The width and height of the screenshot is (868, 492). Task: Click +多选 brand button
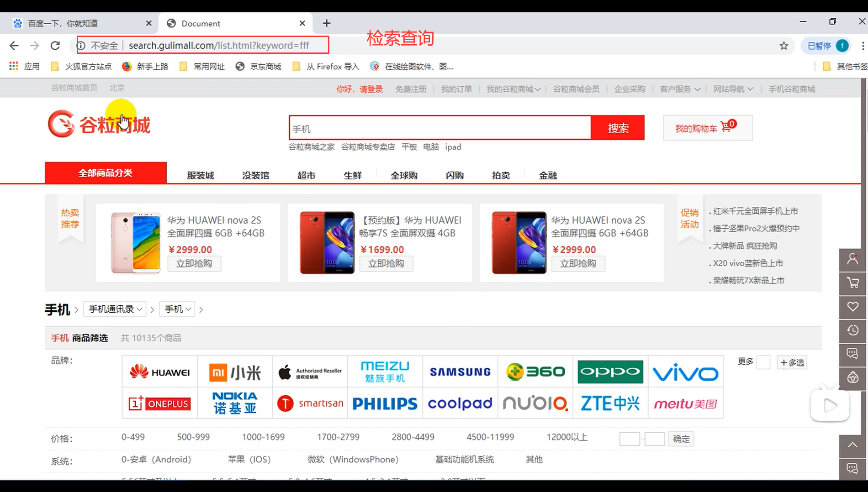coord(792,362)
